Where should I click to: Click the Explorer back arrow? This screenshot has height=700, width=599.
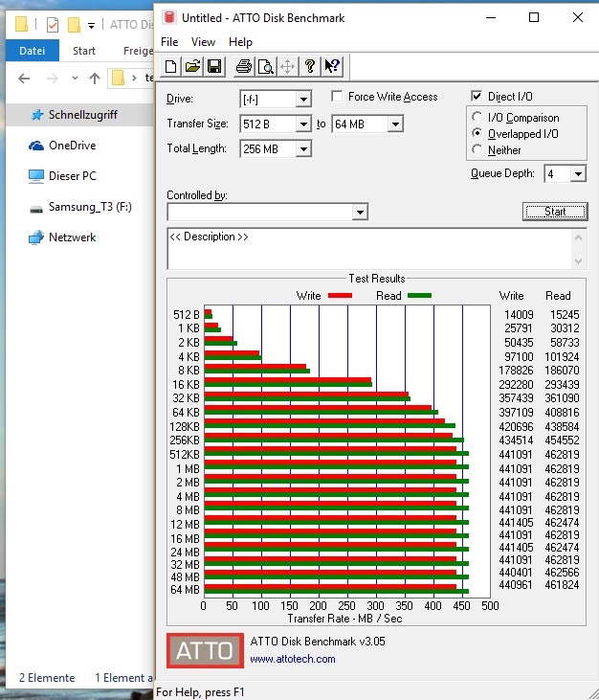[x=24, y=79]
